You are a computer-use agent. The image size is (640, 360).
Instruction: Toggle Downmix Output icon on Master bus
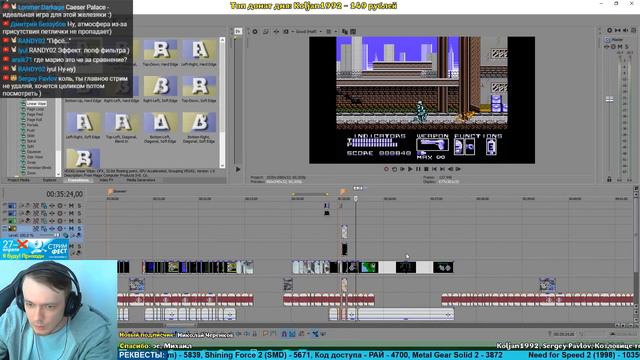click(x=618, y=30)
